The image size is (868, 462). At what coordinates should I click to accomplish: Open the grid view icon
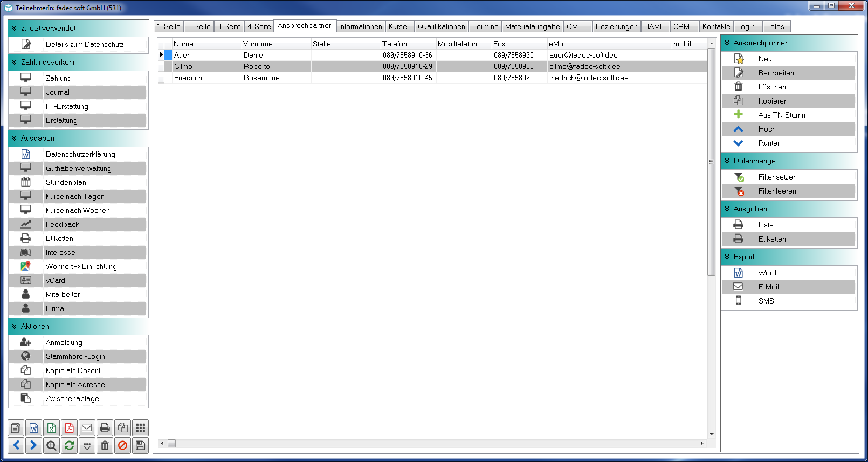coord(140,428)
